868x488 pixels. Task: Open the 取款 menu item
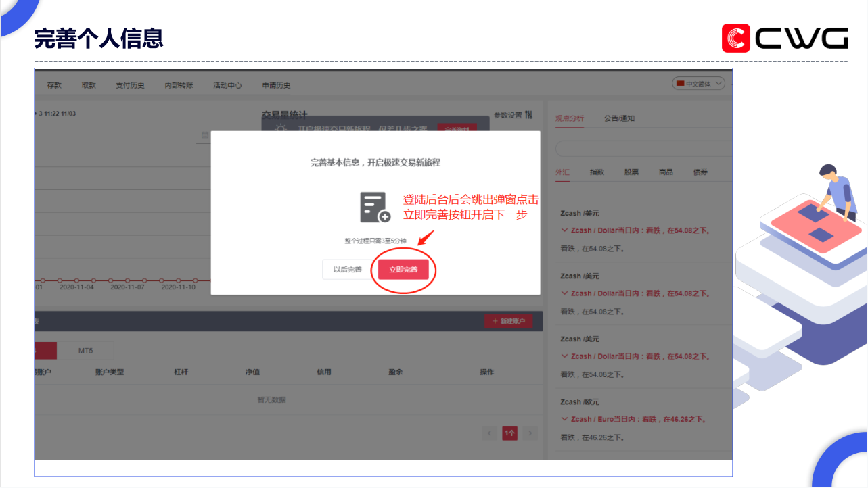pos(89,85)
